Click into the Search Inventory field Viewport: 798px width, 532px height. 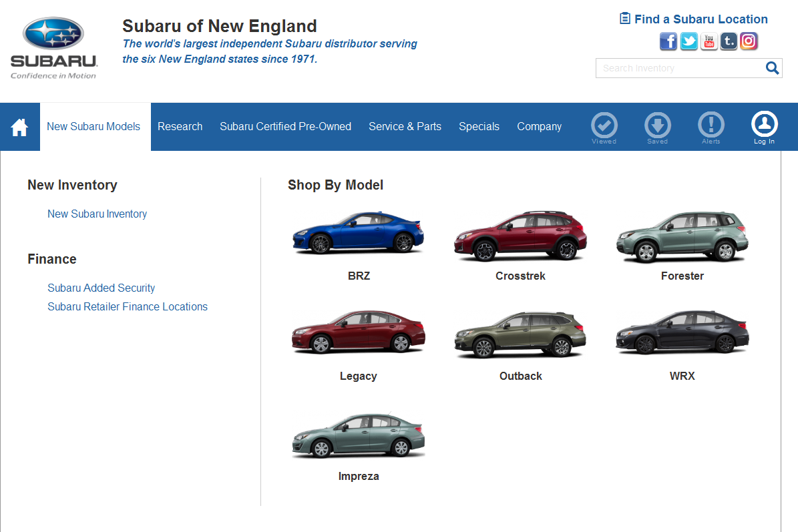point(678,68)
